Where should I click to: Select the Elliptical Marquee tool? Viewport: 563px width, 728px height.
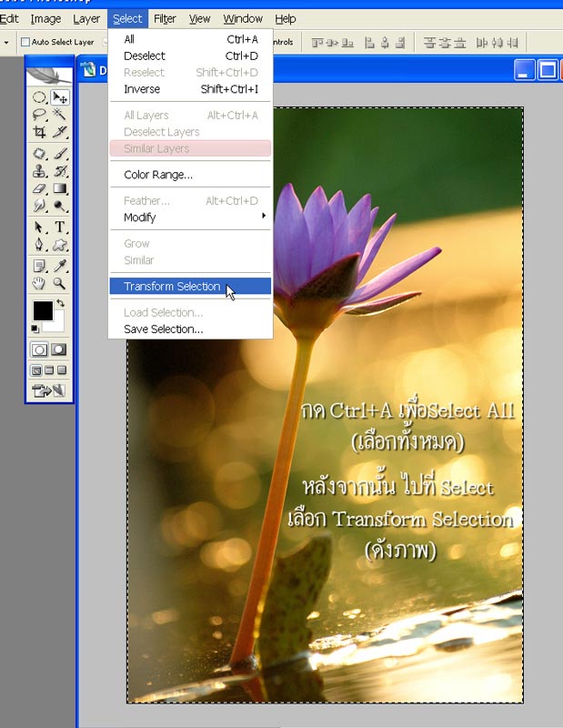pos(39,97)
